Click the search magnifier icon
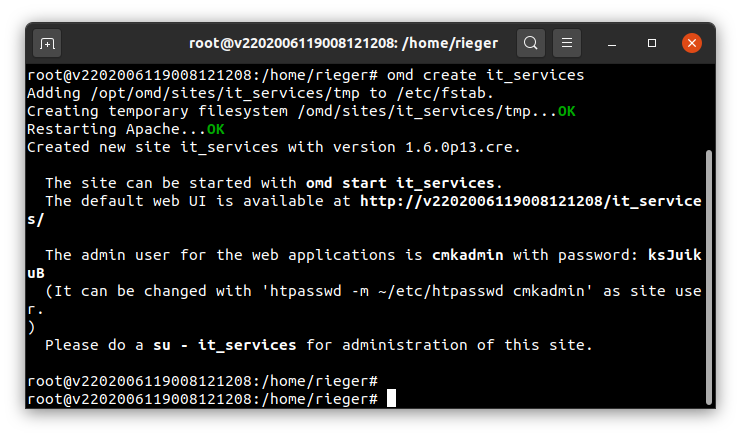Viewport: 741px width, 437px height. click(531, 43)
